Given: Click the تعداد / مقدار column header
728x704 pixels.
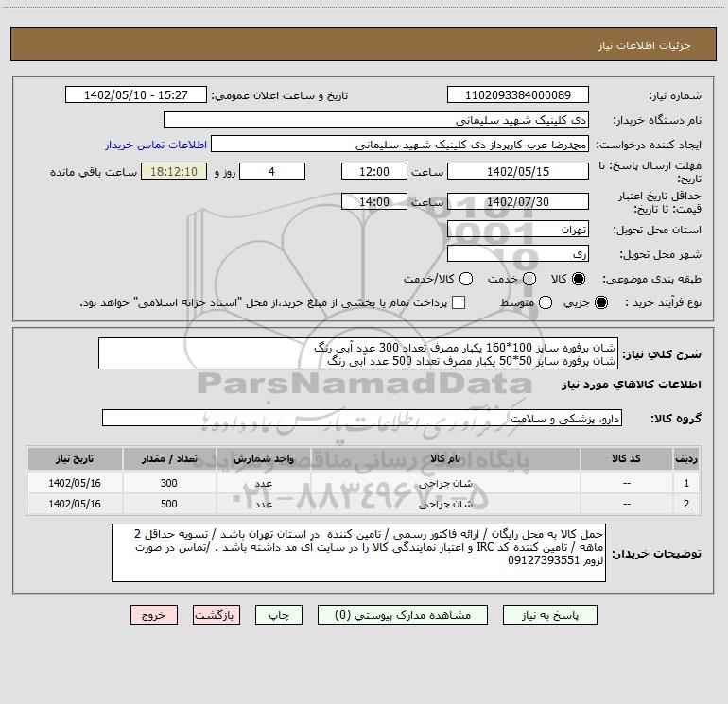Looking at the screenshot, I should pyautogui.click(x=169, y=459).
